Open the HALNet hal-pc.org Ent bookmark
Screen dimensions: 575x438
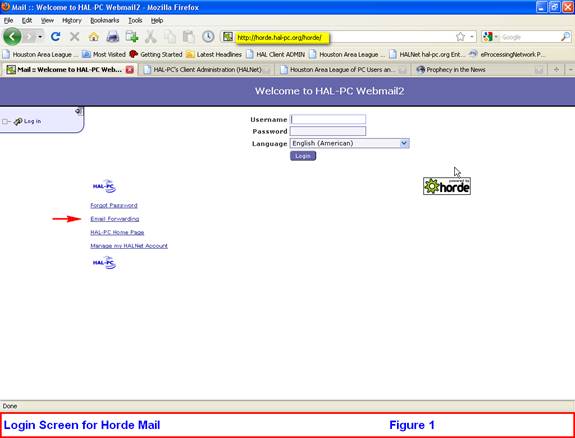pos(427,54)
